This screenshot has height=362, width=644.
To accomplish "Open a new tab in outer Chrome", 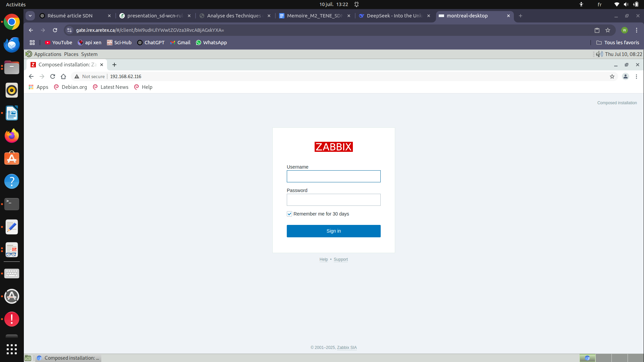I will click(x=521, y=16).
